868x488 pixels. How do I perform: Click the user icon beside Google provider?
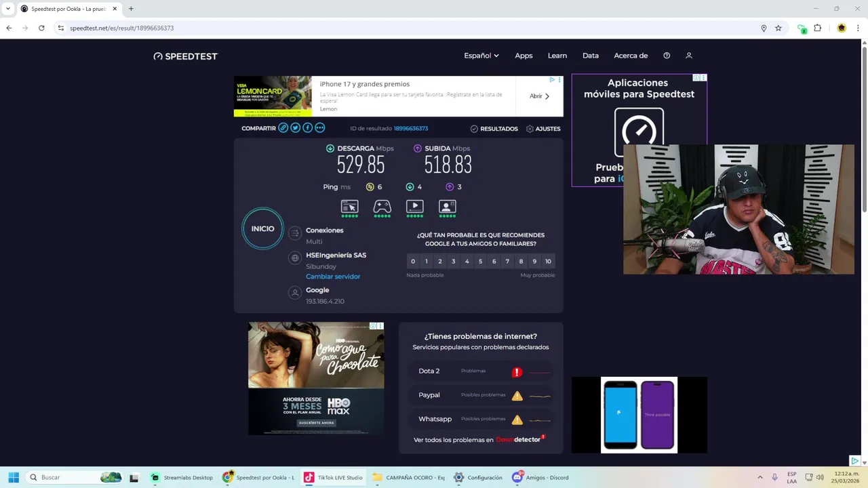pyautogui.click(x=294, y=293)
